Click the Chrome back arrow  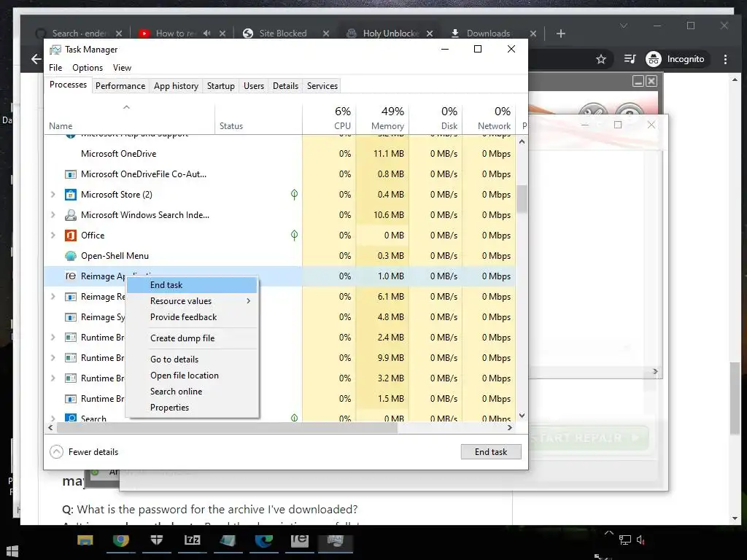(36, 59)
